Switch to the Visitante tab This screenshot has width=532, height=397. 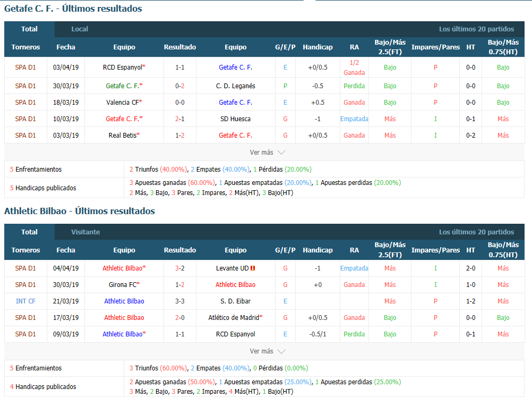pyautogui.click(x=85, y=232)
